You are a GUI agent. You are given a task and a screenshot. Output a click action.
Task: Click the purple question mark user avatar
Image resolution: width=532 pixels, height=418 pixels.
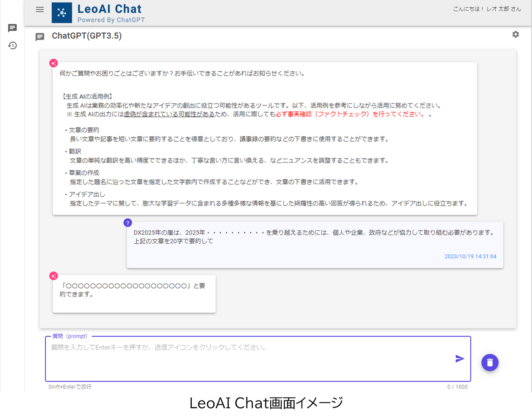pos(128,223)
